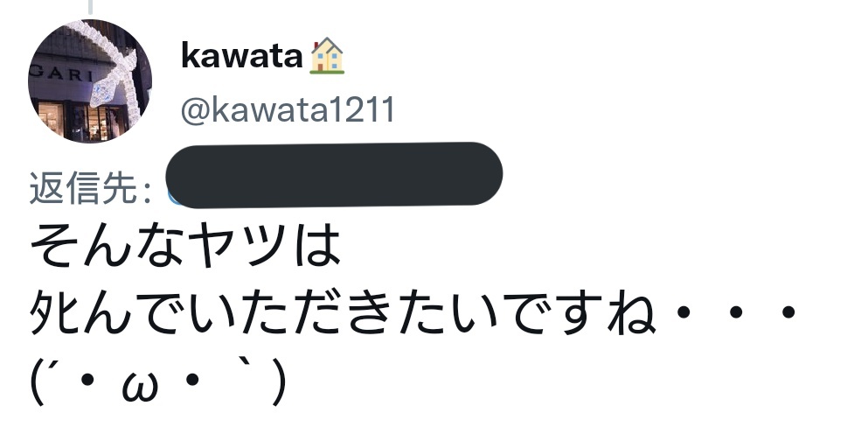Viewport: 868px width, 427px height.
Task: Open kawata's circular profile avatar
Action: [90, 80]
